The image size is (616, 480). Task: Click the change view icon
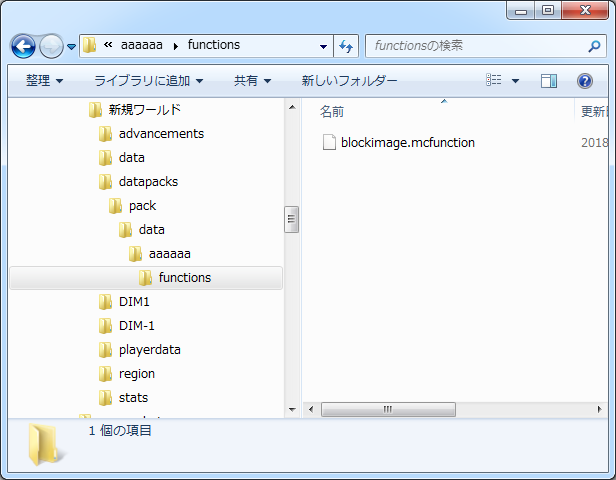pyautogui.click(x=494, y=81)
